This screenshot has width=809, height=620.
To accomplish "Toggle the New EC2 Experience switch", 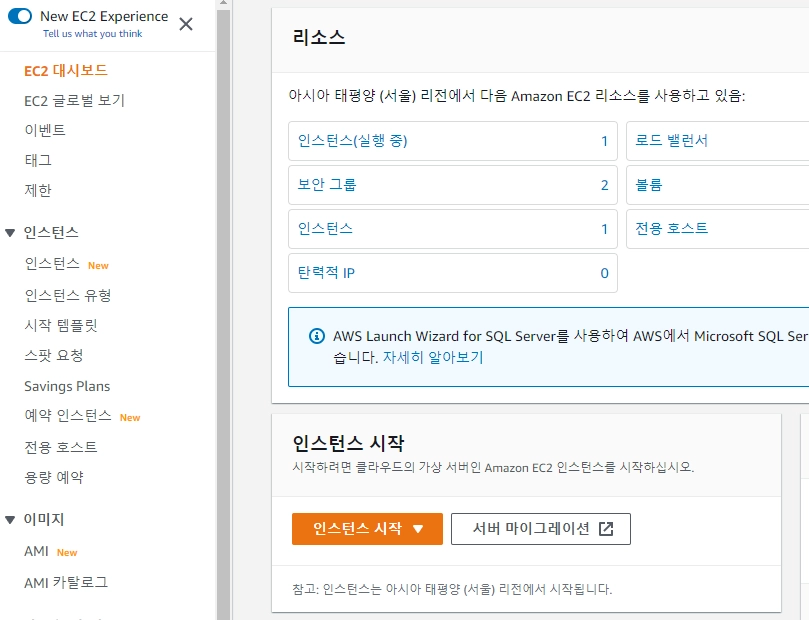I will (20, 16).
